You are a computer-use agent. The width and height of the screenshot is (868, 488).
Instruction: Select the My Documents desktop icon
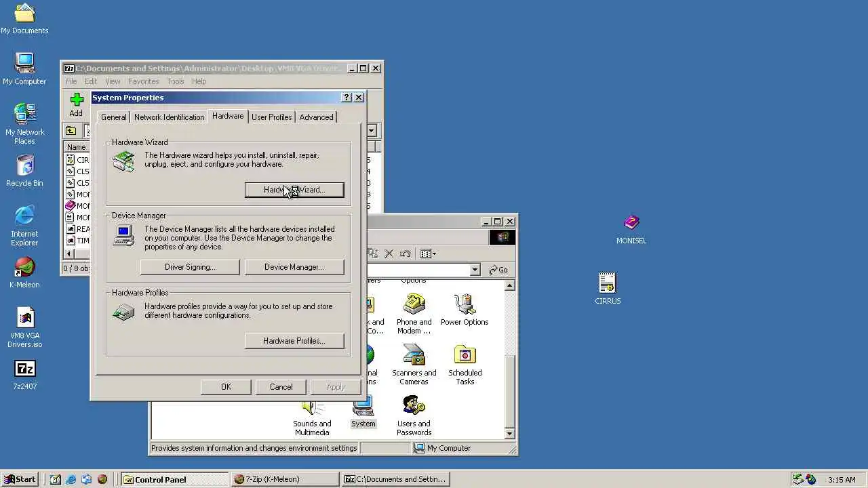tap(24, 19)
